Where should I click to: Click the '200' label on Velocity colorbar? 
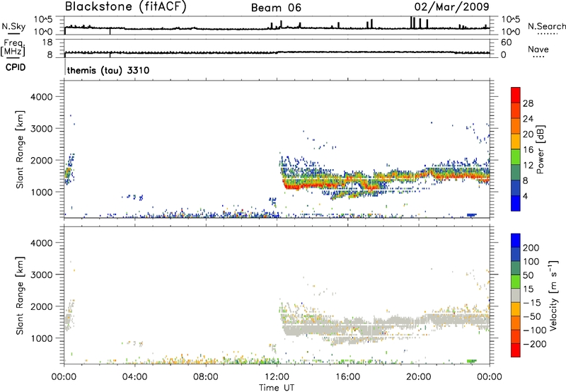(x=531, y=248)
